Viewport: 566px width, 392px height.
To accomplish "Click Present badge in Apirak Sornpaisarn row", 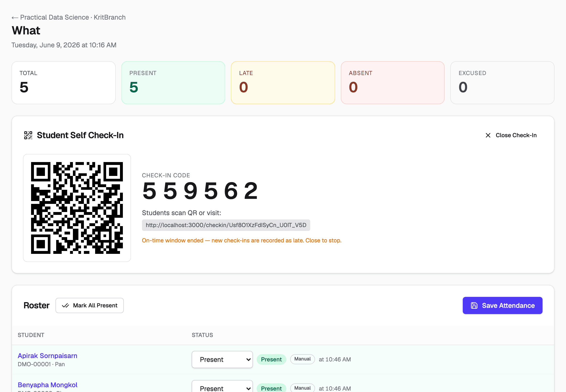I will click(271, 359).
